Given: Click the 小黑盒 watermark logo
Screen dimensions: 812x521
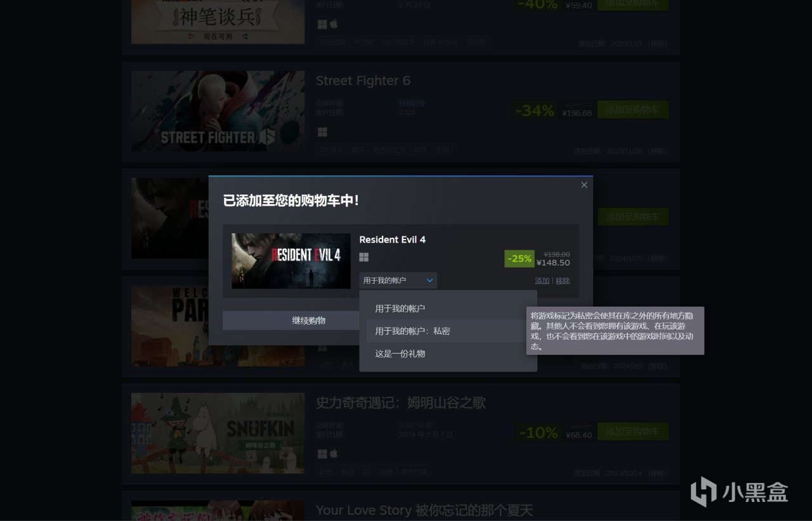Looking at the screenshot, I should point(739,492).
